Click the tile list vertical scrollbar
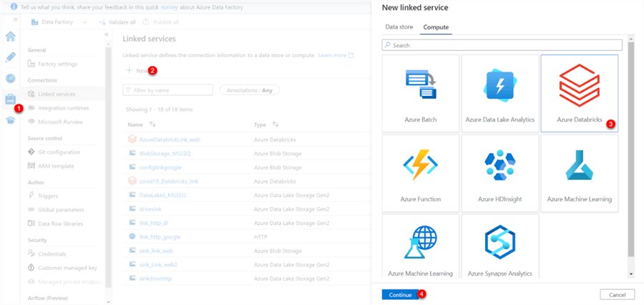Viewport: 644px width, 305px height. tap(631, 148)
